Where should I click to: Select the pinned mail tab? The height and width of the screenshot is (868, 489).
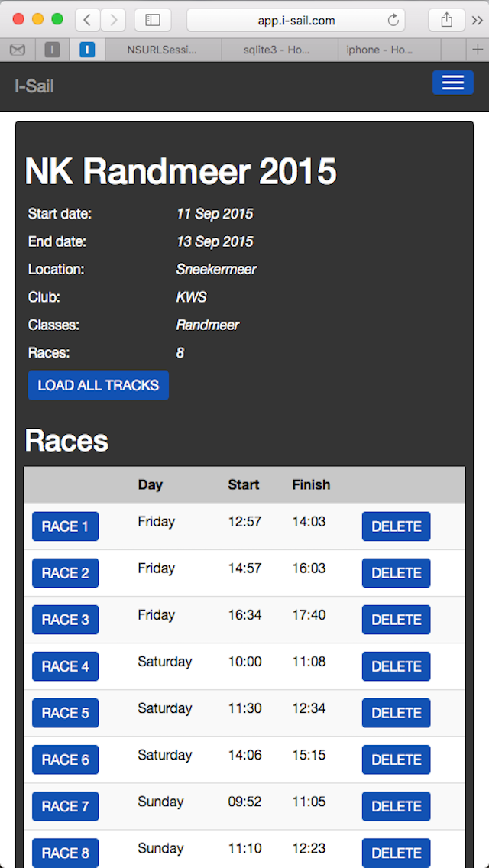point(17,50)
